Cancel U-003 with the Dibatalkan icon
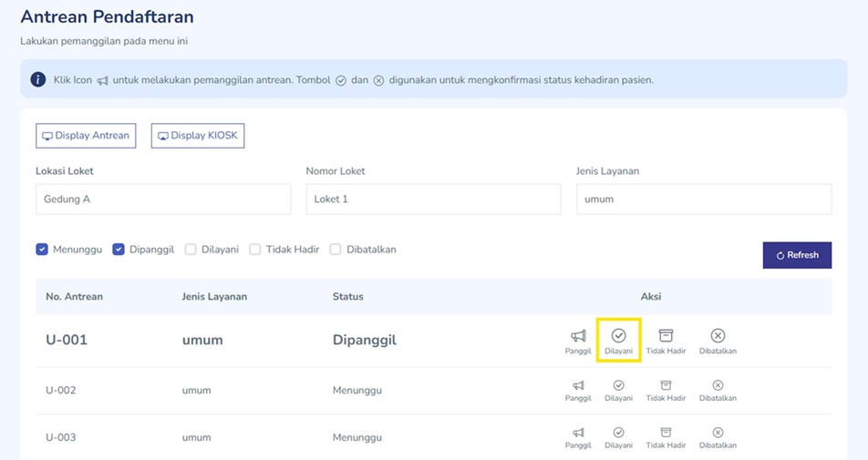868x460 pixels. (718, 433)
